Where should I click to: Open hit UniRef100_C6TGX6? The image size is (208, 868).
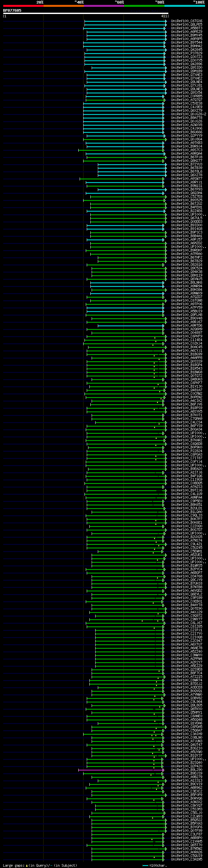(x=187, y=21)
